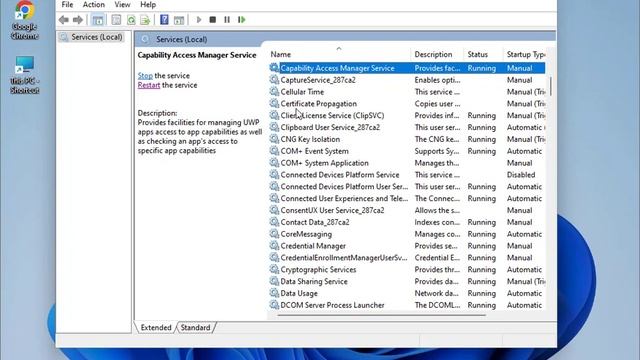Open the Help menu

click(x=148, y=4)
